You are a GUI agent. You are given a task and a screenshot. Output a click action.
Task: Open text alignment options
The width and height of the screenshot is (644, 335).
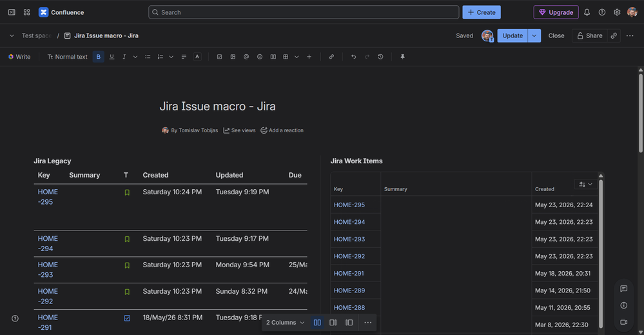184,57
